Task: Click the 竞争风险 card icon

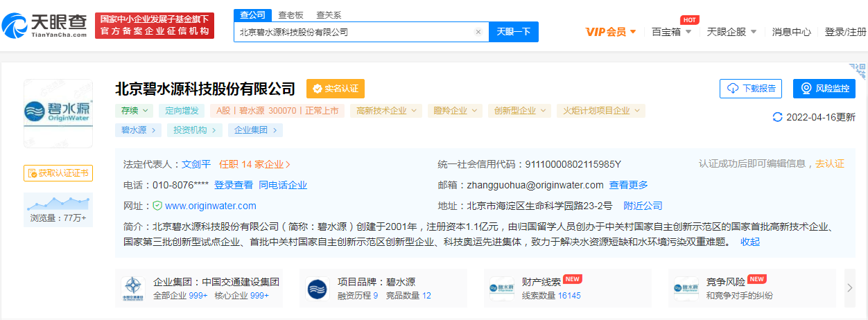Action: 686,288
